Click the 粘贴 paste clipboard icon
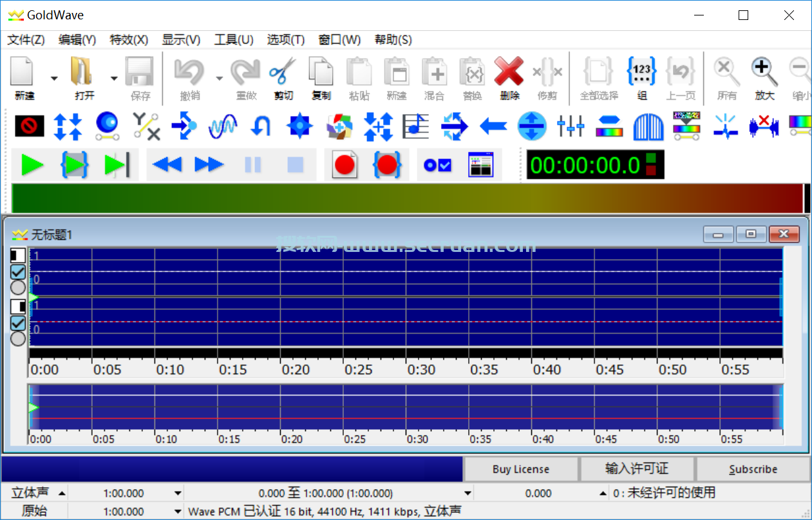This screenshot has width=812, height=520. click(x=359, y=78)
